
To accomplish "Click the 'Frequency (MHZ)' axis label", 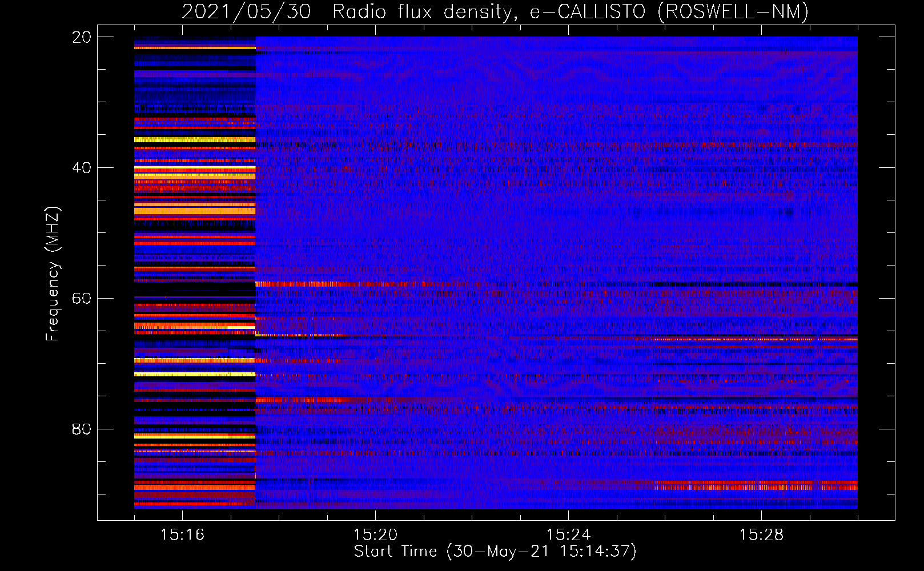I will tap(53, 274).
